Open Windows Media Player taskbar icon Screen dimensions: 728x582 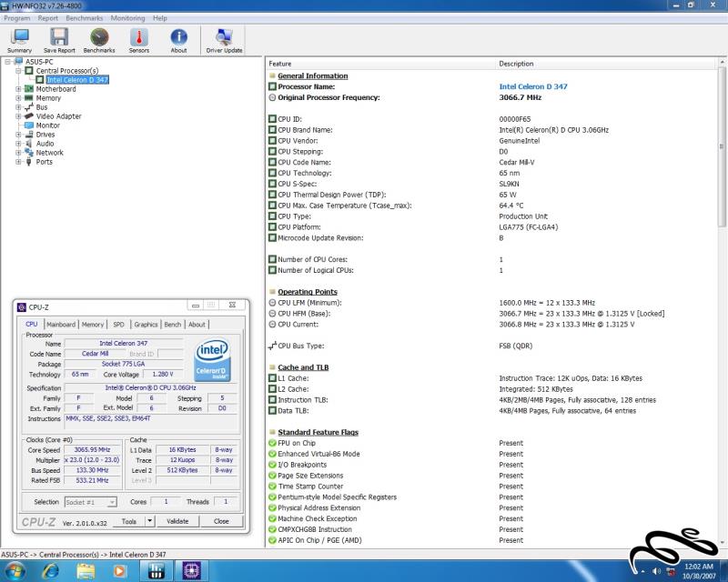[119, 570]
